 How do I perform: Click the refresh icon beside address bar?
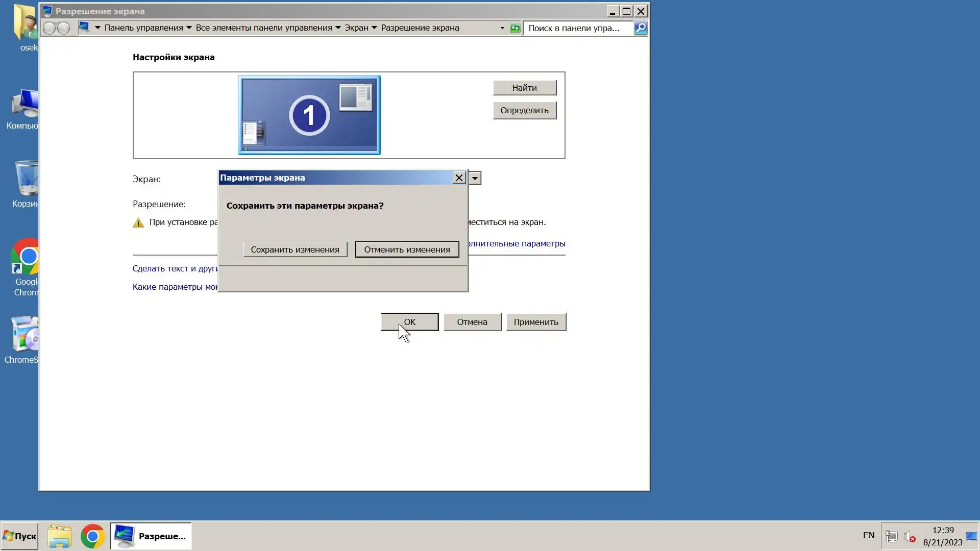[515, 28]
